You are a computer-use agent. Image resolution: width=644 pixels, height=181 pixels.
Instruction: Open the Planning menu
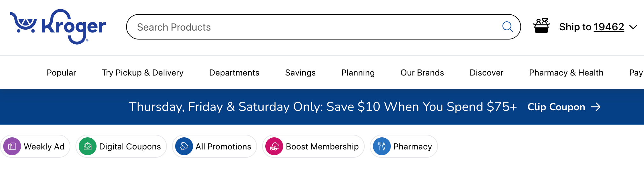tap(358, 73)
